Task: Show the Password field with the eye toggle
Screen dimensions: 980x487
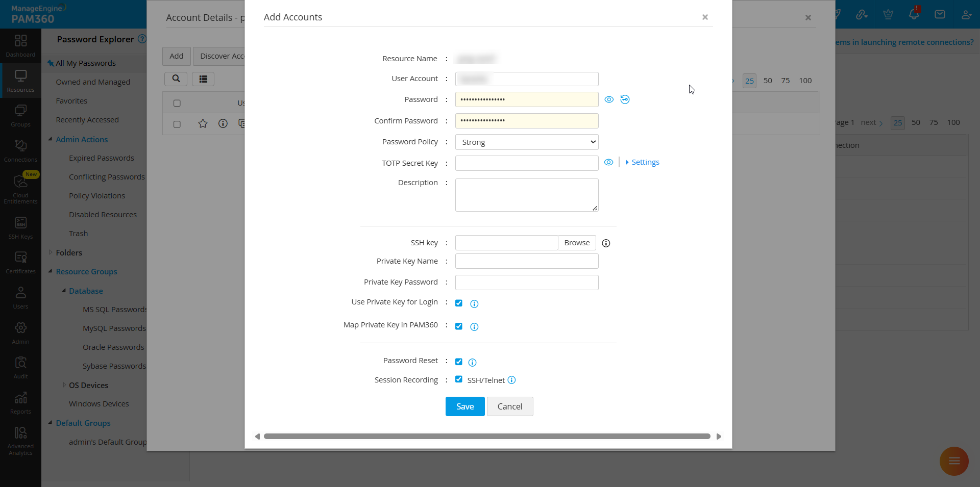Action: pyautogui.click(x=609, y=99)
